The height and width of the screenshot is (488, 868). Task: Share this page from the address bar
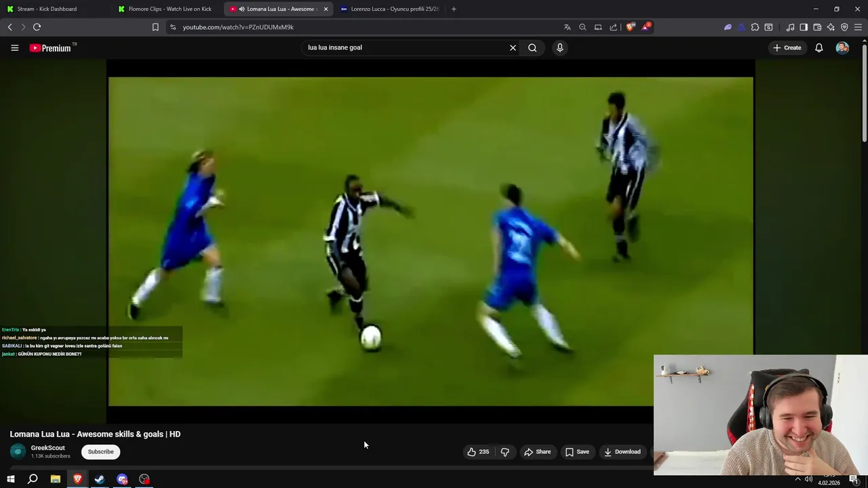(614, 27)
